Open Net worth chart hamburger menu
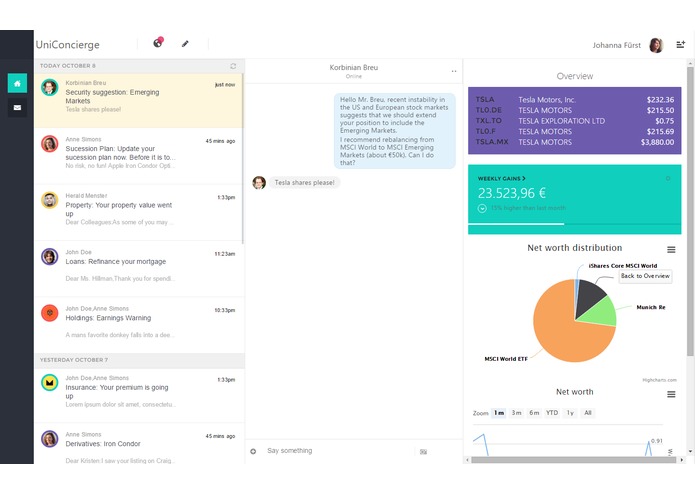Image resolution: width=695 pixels, height=494 pixels. coord(671,394)
